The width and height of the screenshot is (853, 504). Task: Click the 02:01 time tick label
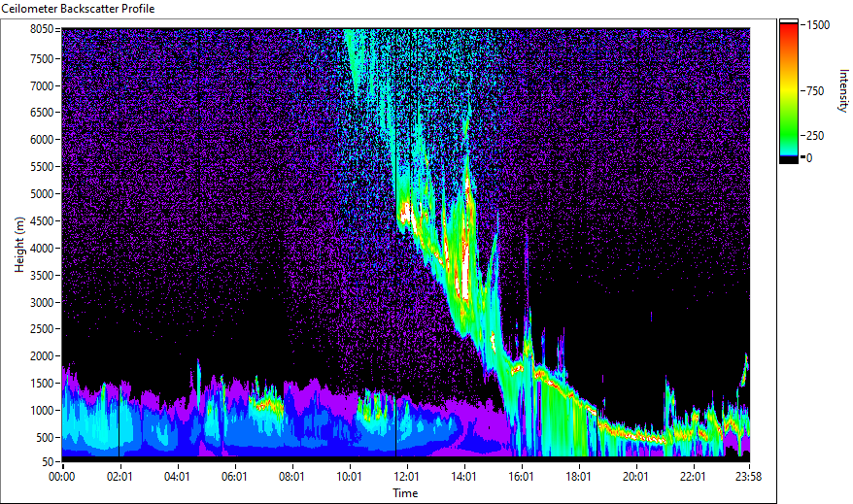coord(119,477)
